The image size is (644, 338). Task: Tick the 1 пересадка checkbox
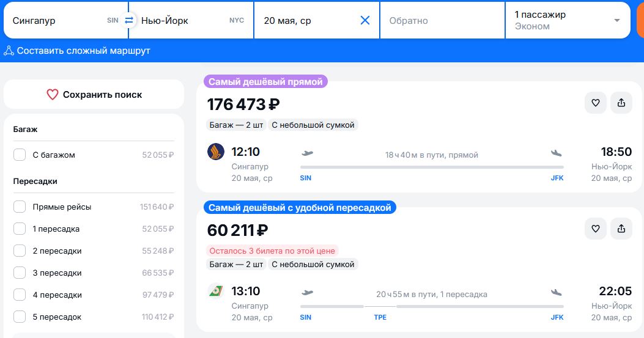tap(20, 229)
